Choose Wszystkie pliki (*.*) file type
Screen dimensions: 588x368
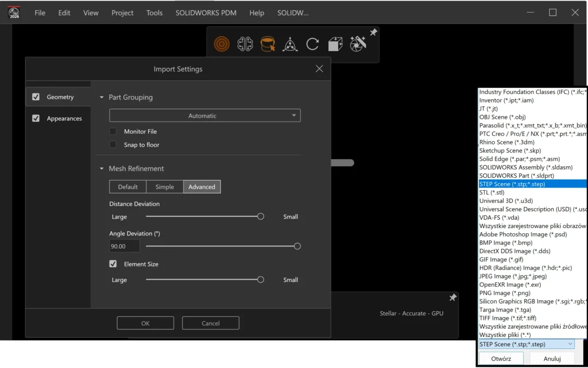coord(533,335)
